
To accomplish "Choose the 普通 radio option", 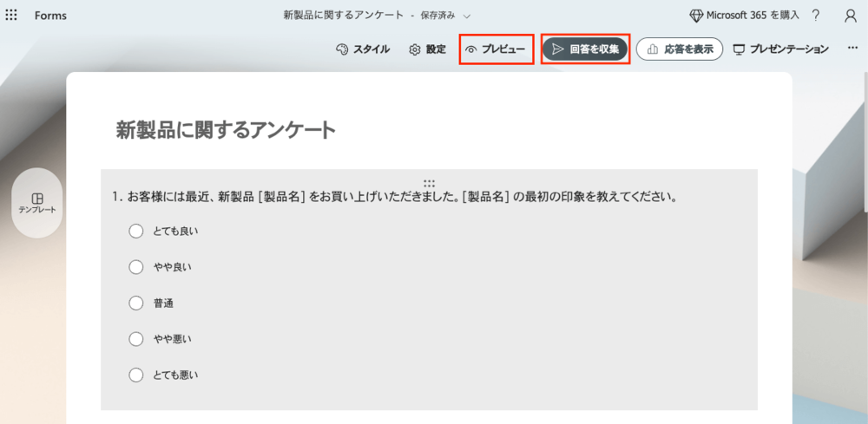I will (x=135, y=303).
